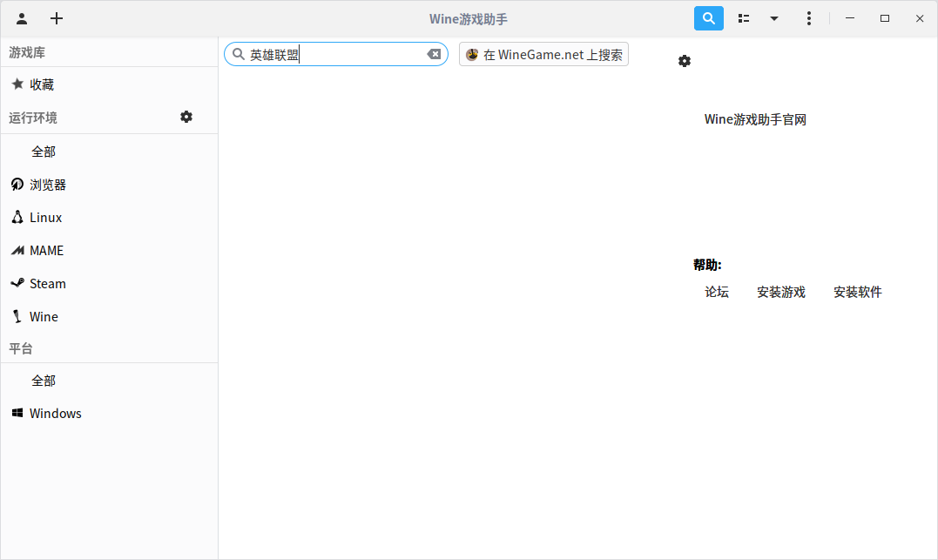Select the MAME runner in the sidebar
The height and width of the screenshot is (560, 938).
(109, 250)
